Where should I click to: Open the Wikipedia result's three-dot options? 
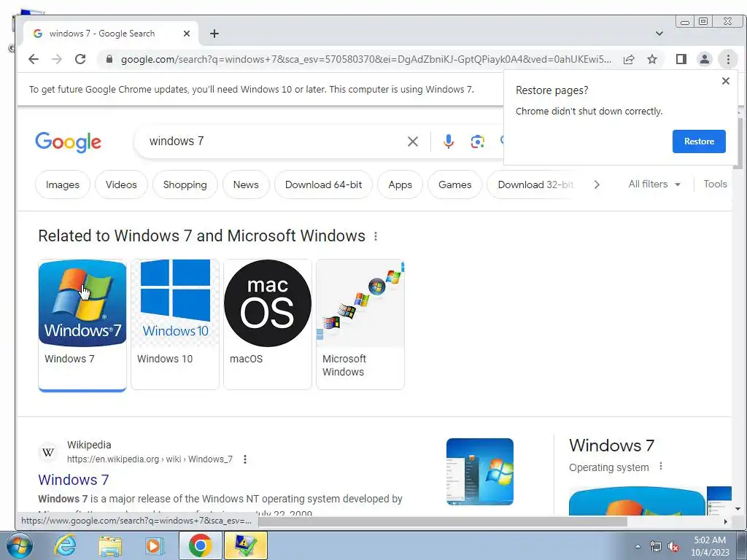(x=245, y=459)
